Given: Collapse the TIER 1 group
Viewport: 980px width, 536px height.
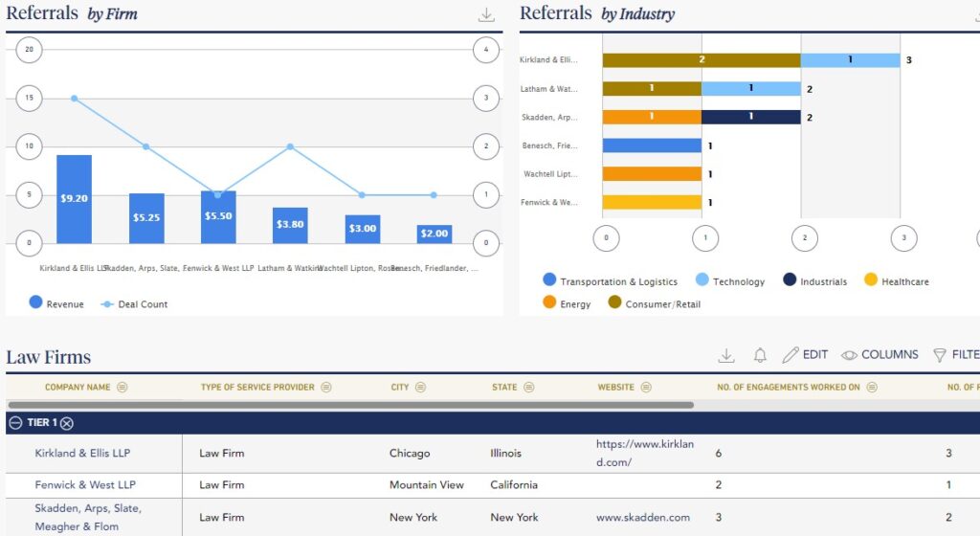Looking at the screenshot, I should (15, 423).
